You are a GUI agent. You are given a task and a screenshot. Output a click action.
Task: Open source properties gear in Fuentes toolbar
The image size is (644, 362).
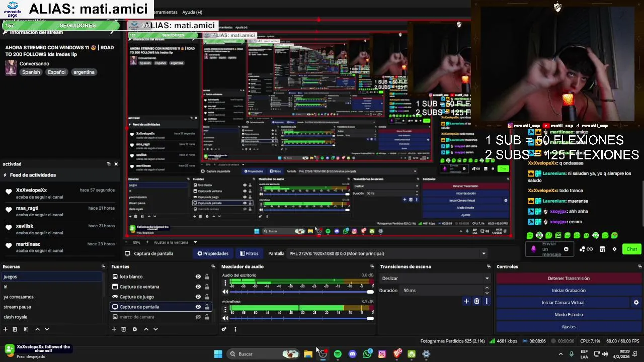[135, 329]
